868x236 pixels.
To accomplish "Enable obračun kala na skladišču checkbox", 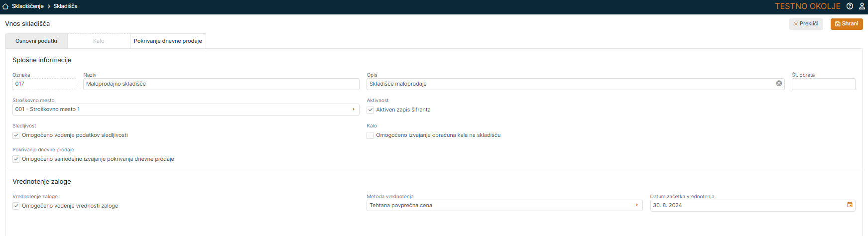I will point(371,135).
